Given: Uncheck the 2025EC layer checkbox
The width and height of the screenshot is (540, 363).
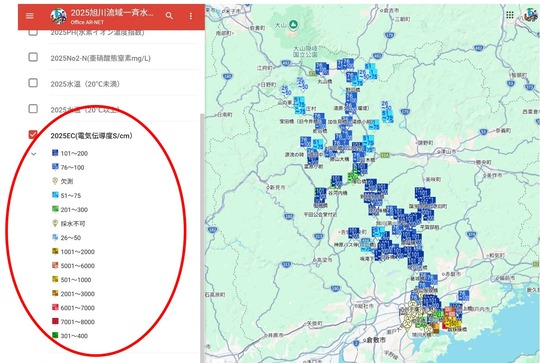Looking at the screenshot, I should pyautogui.click(x=33, y=135).
